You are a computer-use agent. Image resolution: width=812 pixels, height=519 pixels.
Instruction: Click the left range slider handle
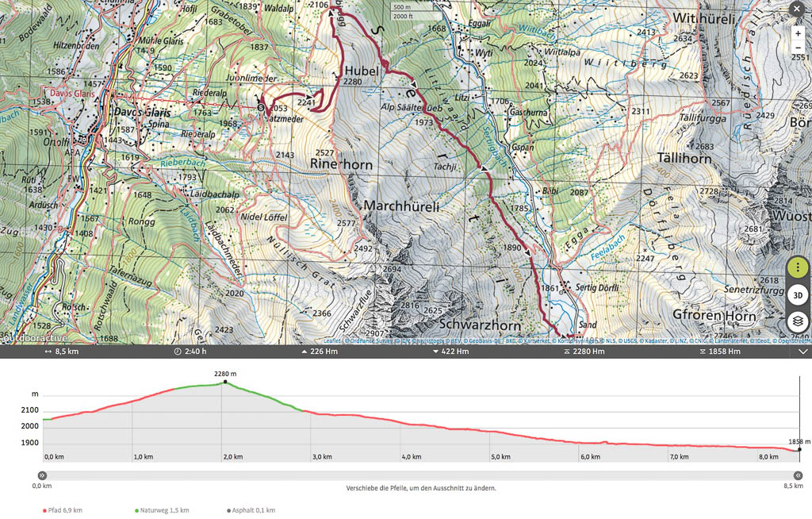[43, 475]
